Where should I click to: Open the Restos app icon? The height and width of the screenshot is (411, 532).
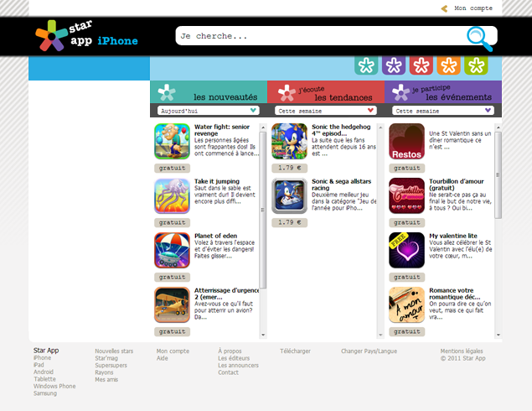[406, 141]
